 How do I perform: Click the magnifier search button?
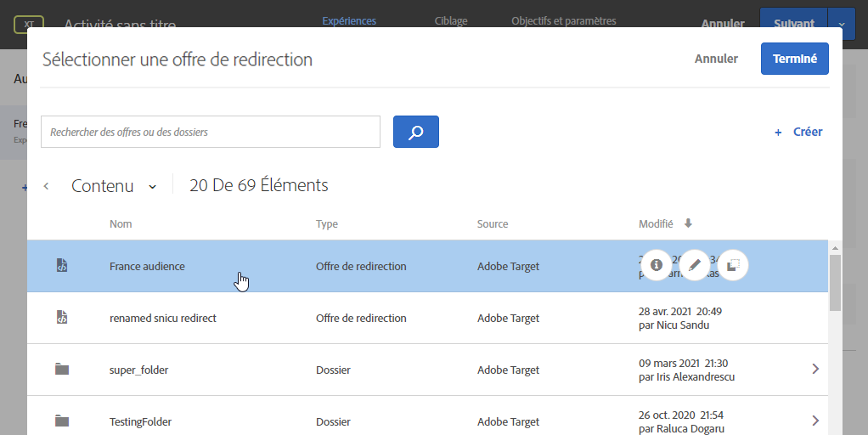[x=416, y=132]
